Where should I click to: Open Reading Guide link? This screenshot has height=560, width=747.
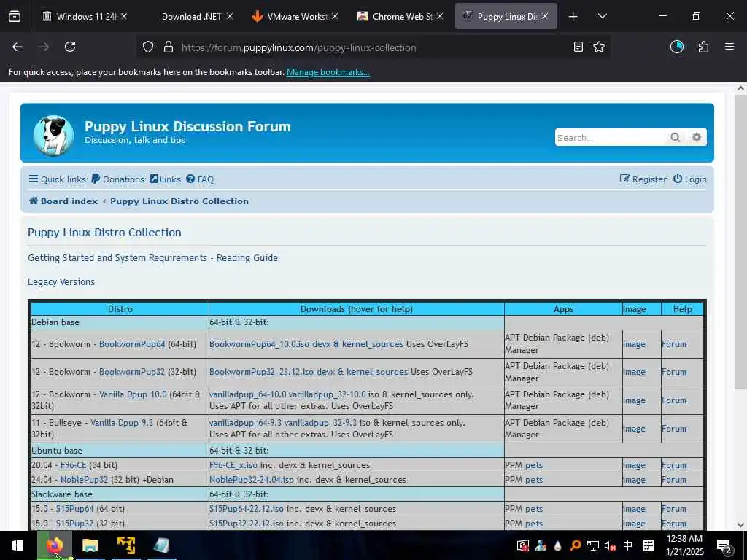coord(247,257)
